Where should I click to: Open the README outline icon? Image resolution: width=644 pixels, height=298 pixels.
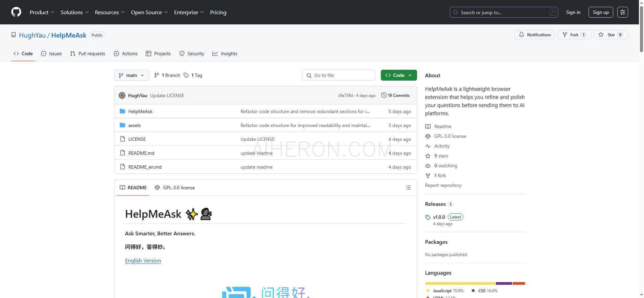(408, 188)
